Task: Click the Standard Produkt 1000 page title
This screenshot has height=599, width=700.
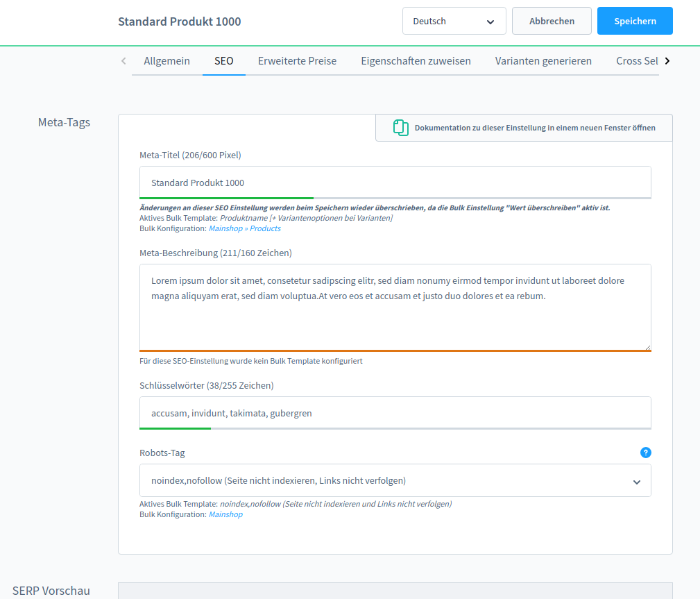Action: click(x=180, y=22)
